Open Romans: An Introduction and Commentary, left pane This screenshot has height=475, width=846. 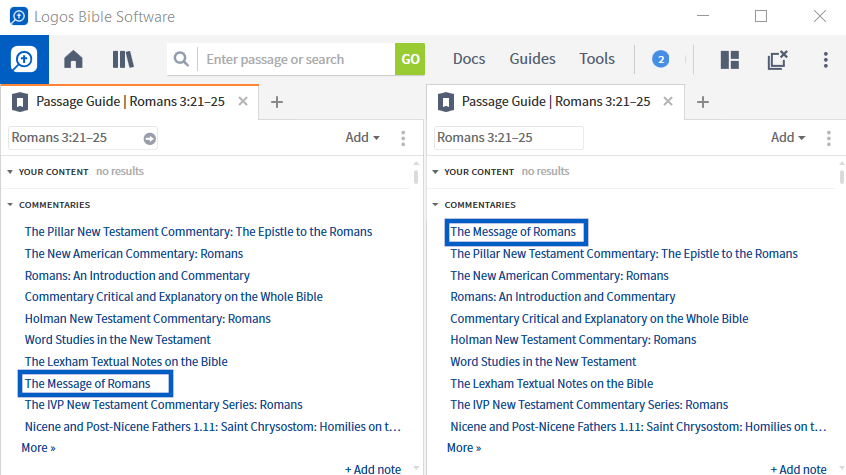[137, 276]
